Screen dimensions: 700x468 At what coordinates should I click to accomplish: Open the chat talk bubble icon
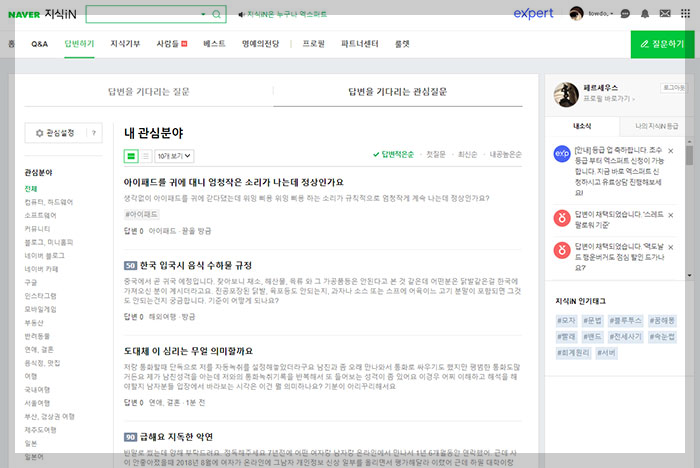click(x=625, y=14)
